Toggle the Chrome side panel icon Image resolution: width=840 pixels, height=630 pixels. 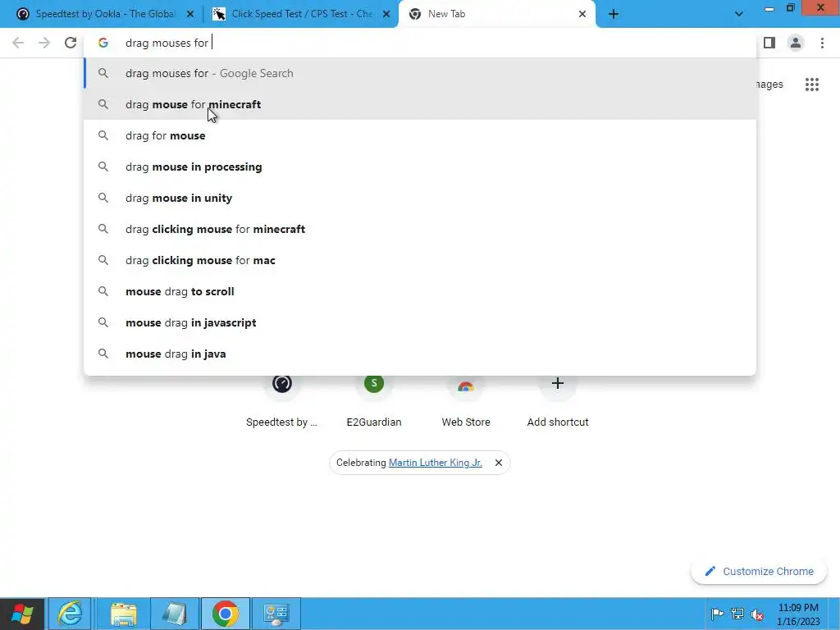pos(769,43)
